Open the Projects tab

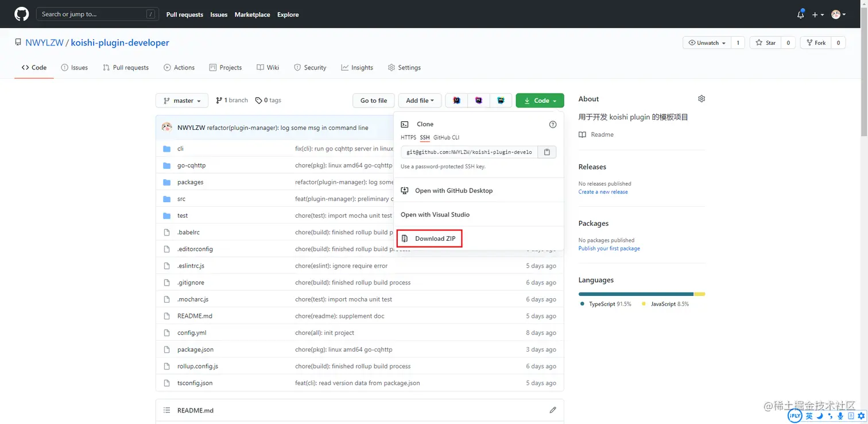point(226,68)
